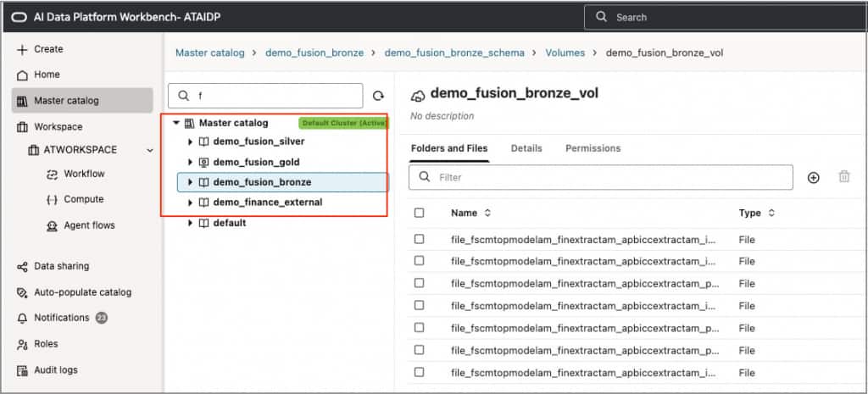This screenshot has width=868, height=394.
Task: Check the first file row checkbox
Action: tap(420, 240)
